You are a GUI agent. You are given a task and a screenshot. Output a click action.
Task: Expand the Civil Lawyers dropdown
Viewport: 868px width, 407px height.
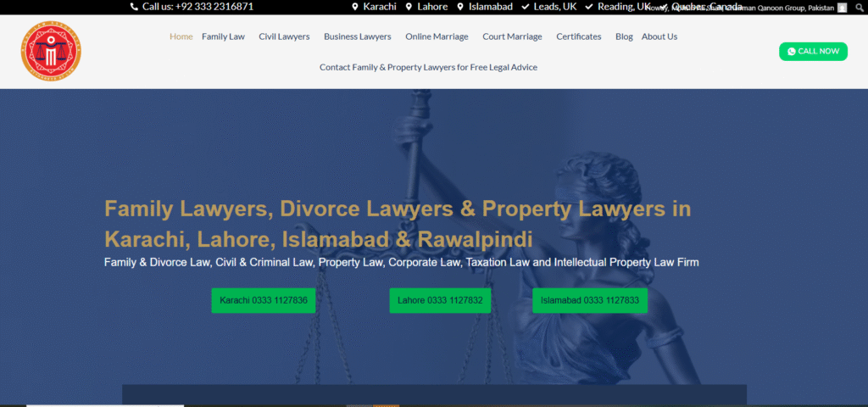284,36
